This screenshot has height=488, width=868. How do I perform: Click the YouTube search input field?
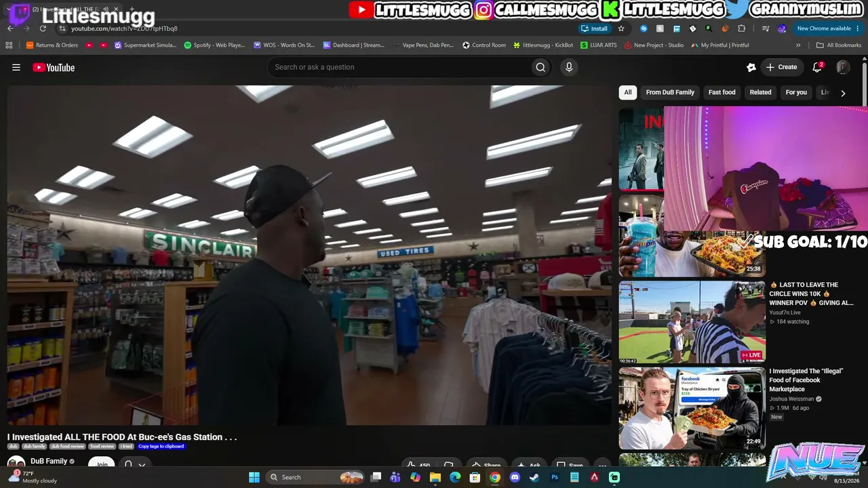coord(400,67)
